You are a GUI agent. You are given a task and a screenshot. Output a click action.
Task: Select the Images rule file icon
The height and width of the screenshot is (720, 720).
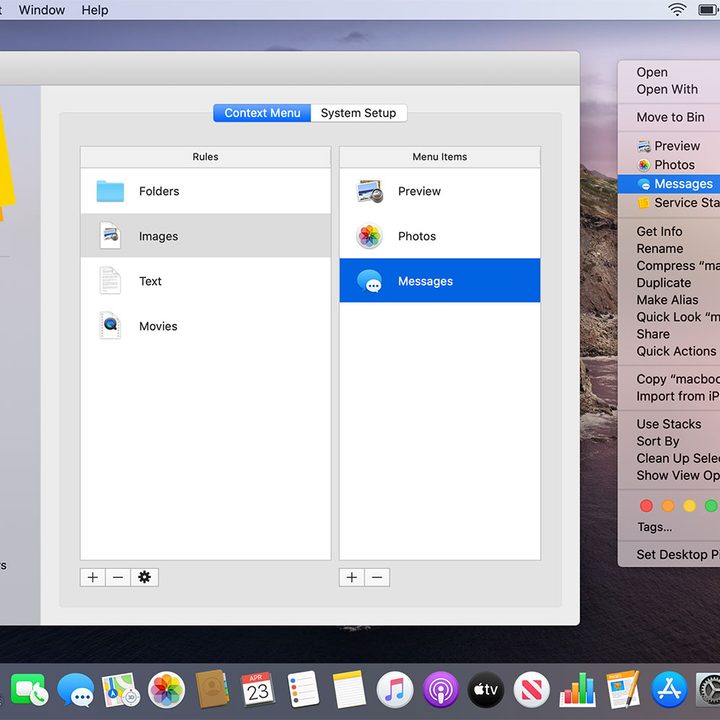point(110,236)
